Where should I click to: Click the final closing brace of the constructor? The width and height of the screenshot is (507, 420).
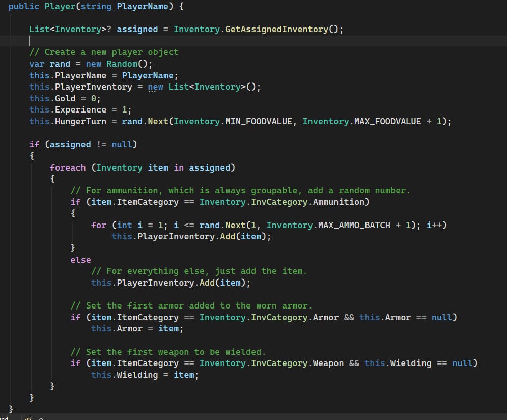[11, 409]
